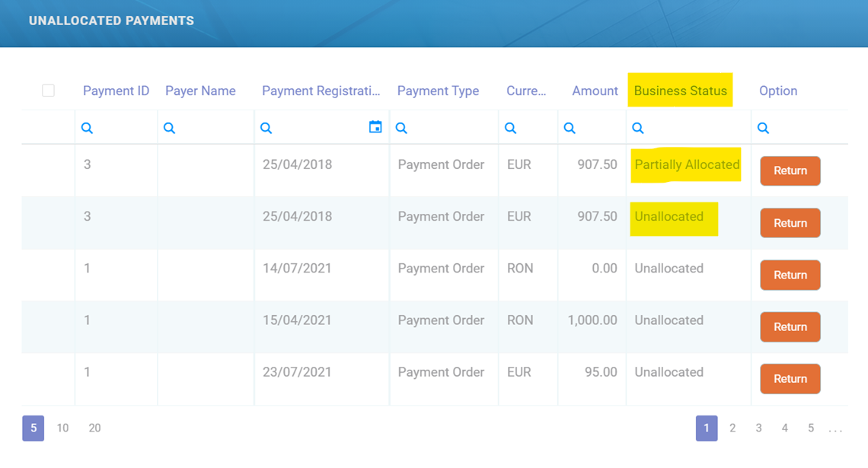This screenshot has height=468, width=868.
Task: Set page size to 20 rows
Action: [94, 428]
